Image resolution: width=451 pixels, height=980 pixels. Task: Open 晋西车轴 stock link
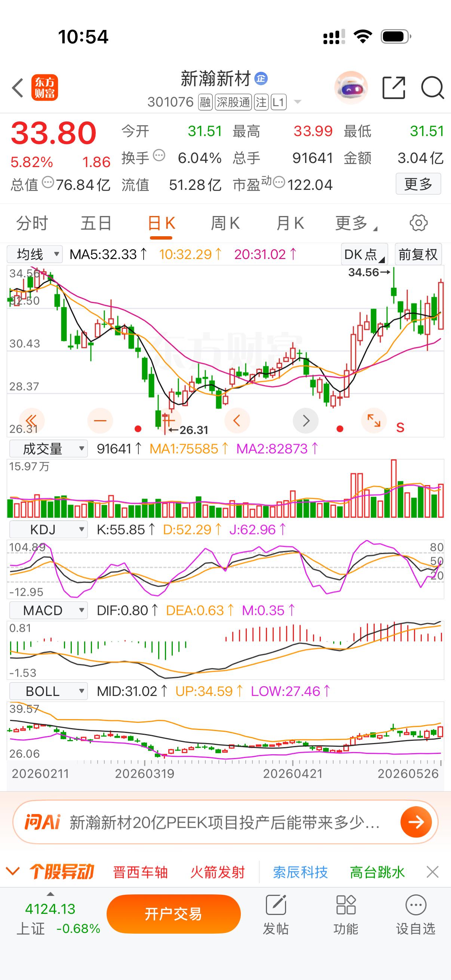click(141, 872)
